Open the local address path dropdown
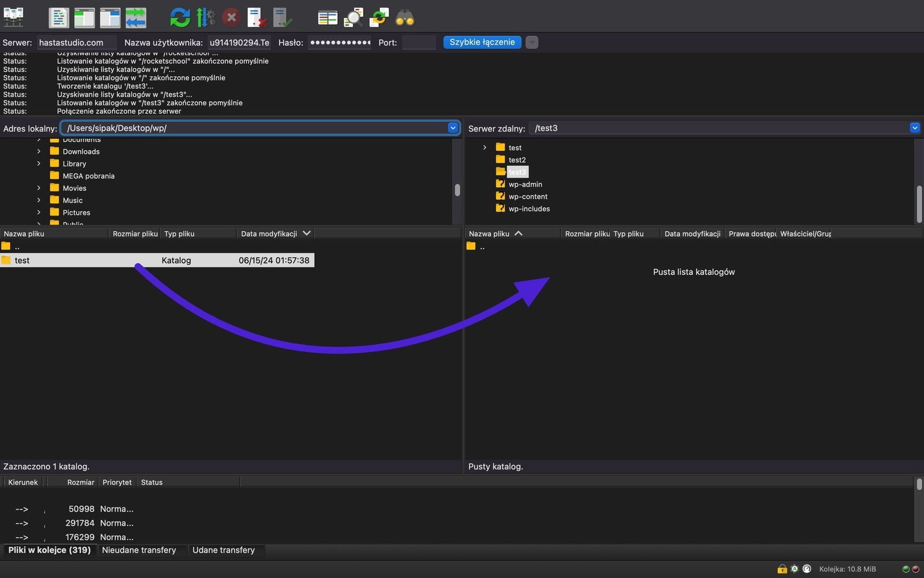The width and height of the screenshot is (924, 578). 453,128
